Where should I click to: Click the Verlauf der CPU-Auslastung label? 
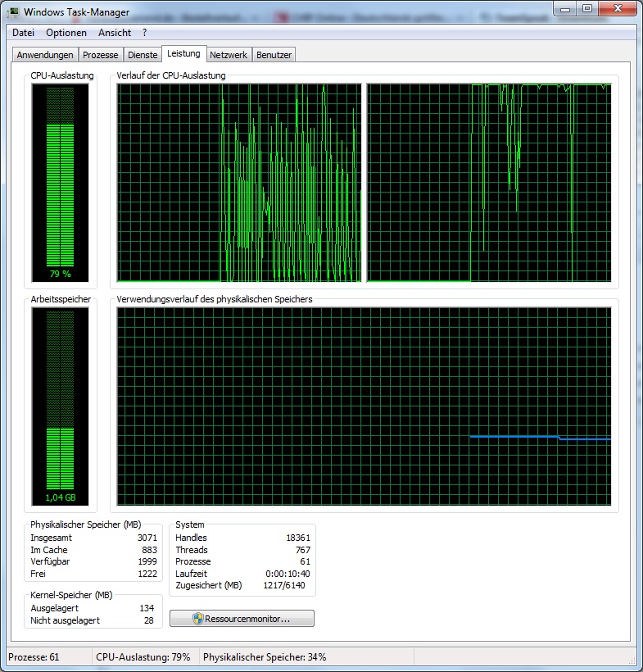click(171, 75)
